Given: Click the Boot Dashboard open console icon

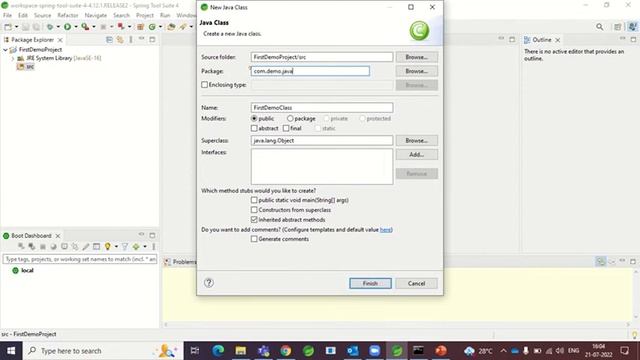Looking at the screenshot, I should coord(96,247).
